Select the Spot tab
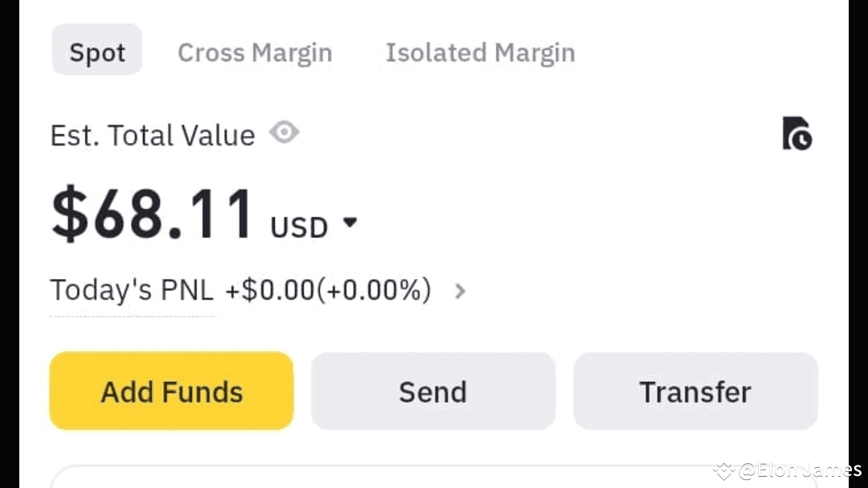868x488 pixels. coord(97,53)
